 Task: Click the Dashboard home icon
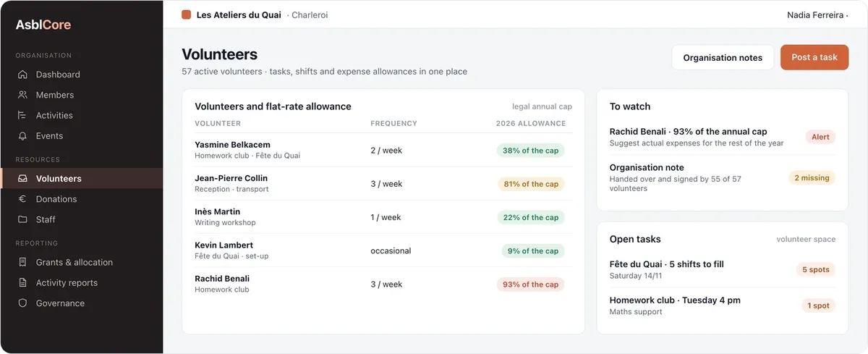(22, 75)
